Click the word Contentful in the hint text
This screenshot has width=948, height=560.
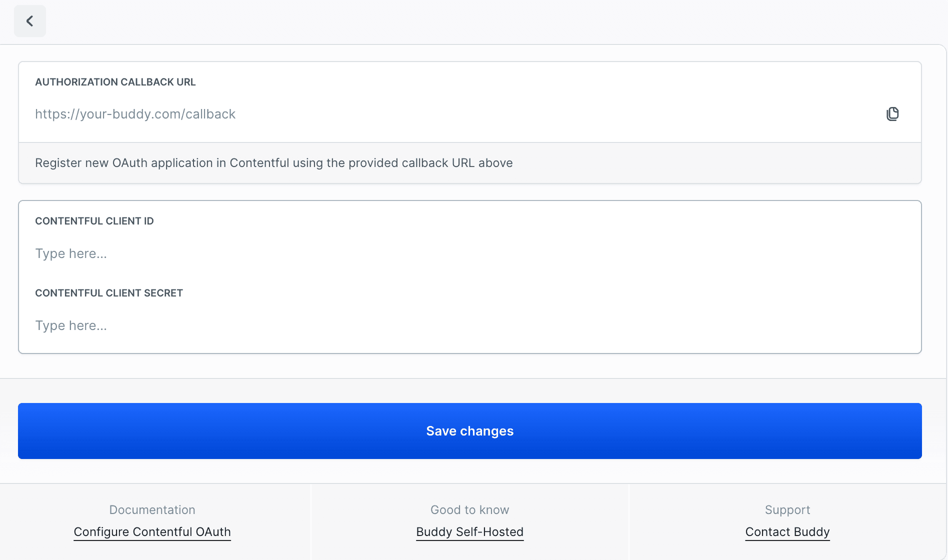pos(259,163)
